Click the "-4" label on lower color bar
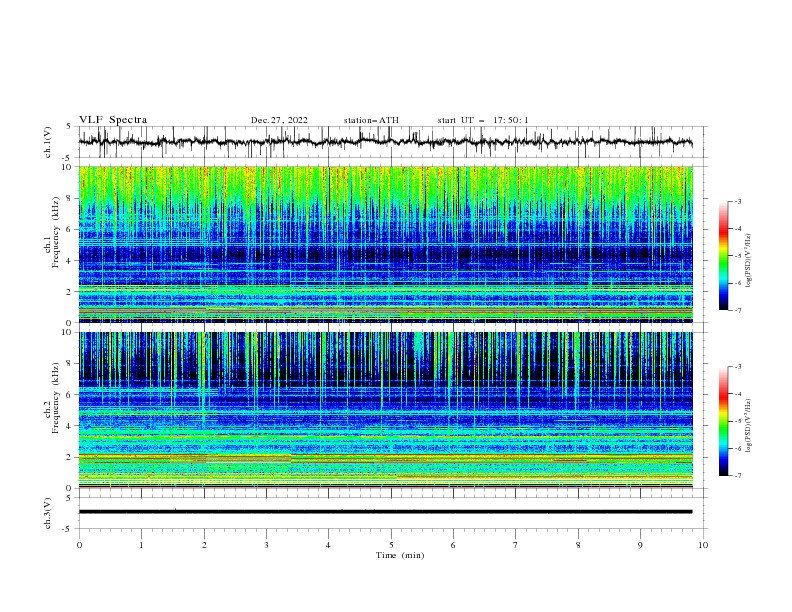 click(x=738, y=394)
